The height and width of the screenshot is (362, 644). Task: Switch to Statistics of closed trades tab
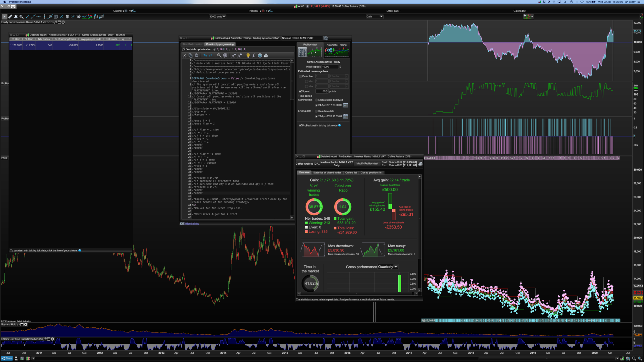(327, 173)
